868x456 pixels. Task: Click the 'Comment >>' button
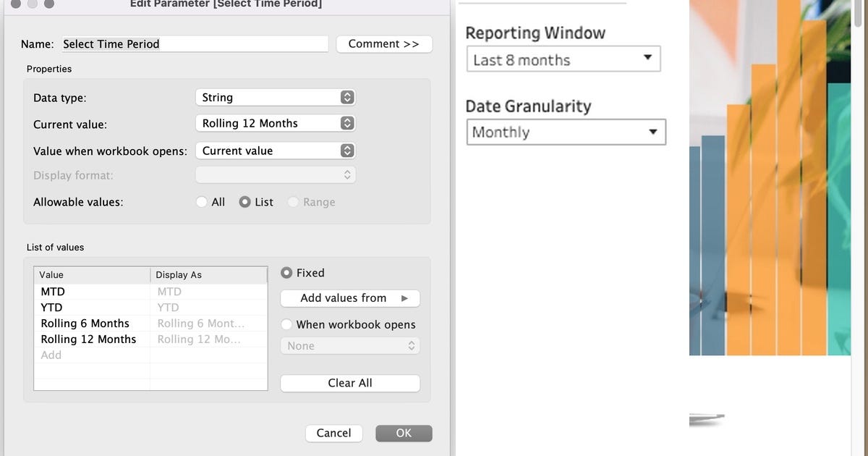[x=384, y=43]
